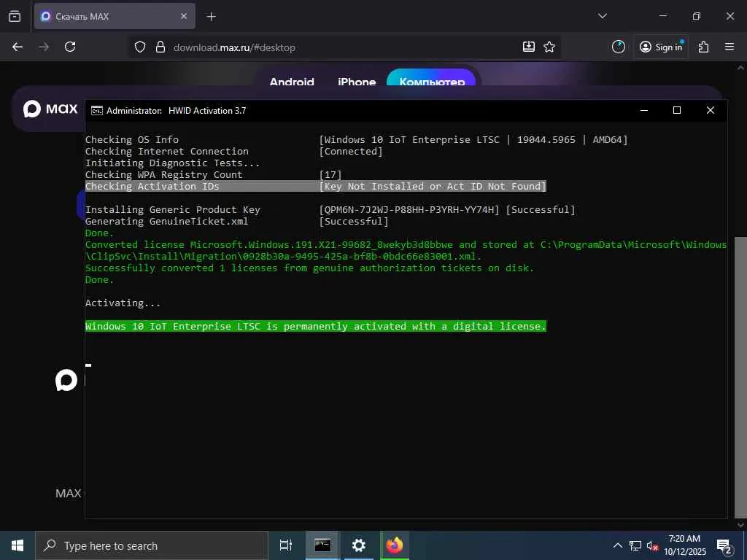Open network status tray icon
The height and width of the screenshot is (560, 747).
635,545
